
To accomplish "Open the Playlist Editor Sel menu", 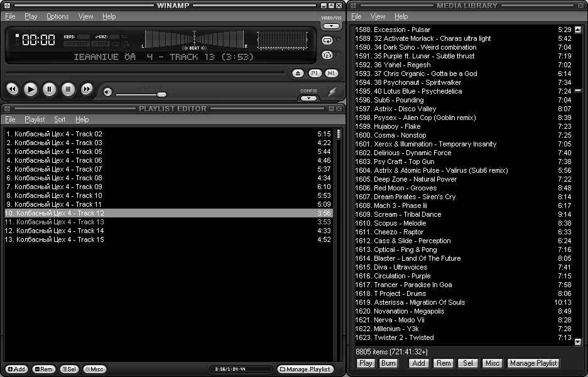I will (69, 369).
